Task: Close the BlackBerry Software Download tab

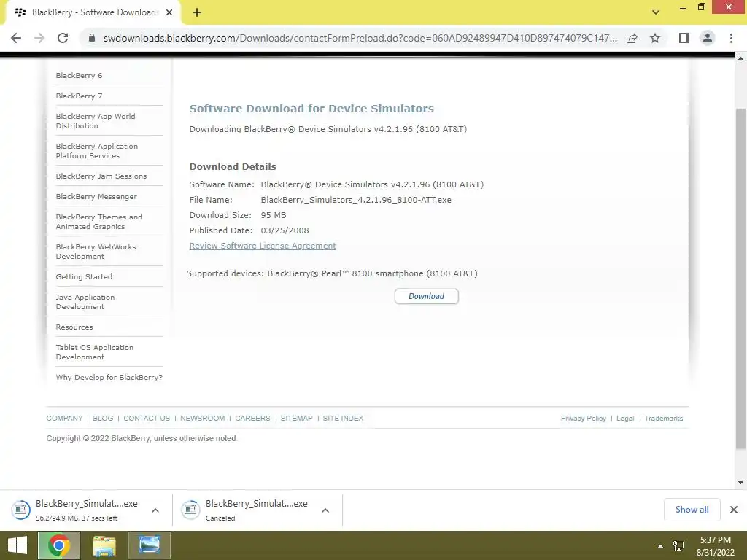Action: coord(169,12)
